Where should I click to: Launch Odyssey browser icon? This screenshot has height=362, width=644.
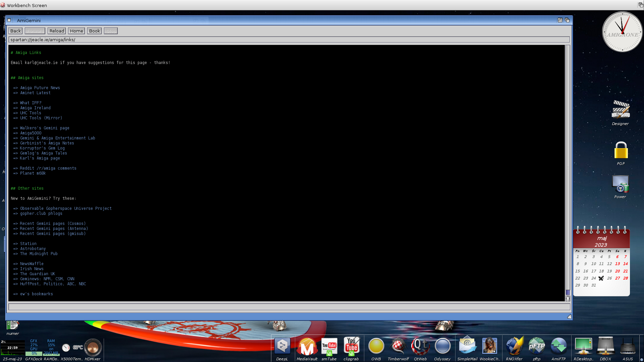(x=442, y=346)
